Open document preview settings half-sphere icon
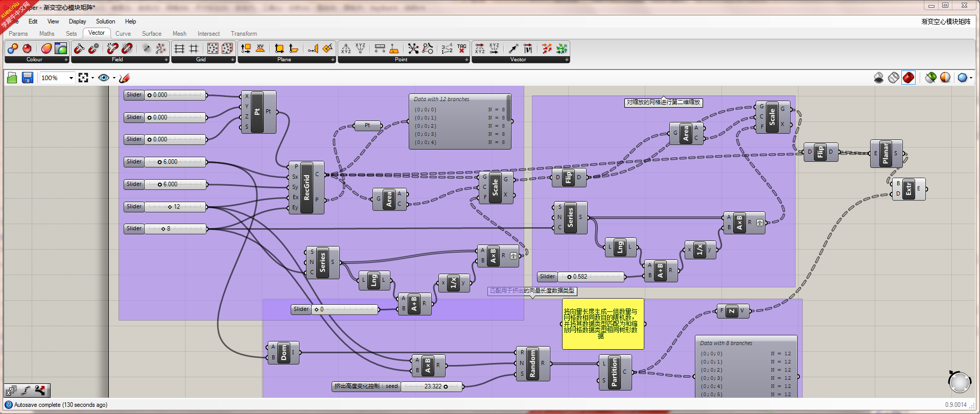Screen dimensions: 980x414 pyautogui.click(x=945, y=78)
